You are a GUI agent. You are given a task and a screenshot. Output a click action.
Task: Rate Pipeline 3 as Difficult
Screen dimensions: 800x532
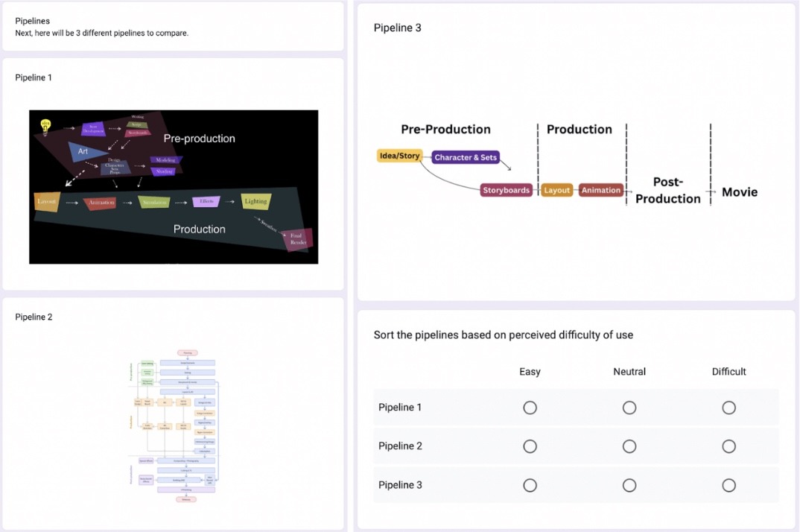728,485
